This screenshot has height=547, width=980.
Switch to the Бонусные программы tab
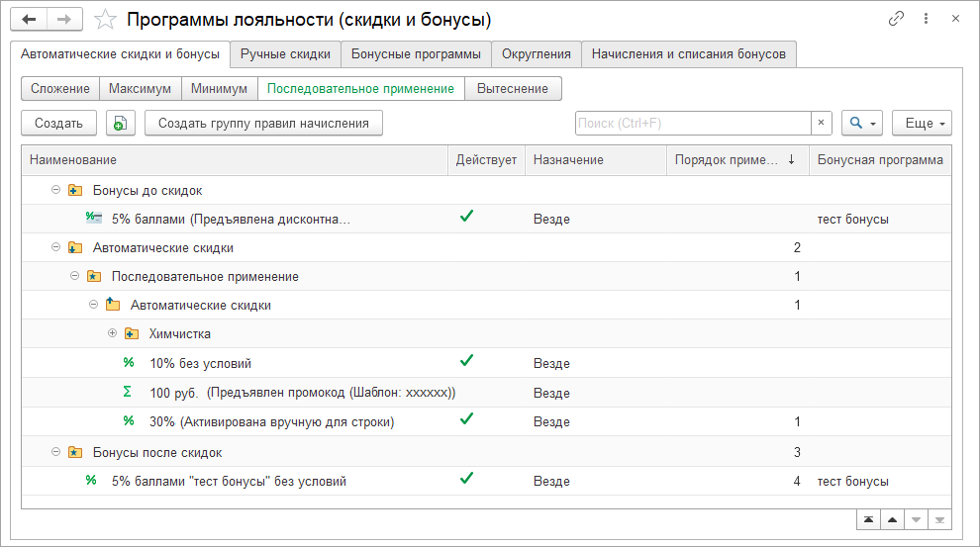(416, 53)
